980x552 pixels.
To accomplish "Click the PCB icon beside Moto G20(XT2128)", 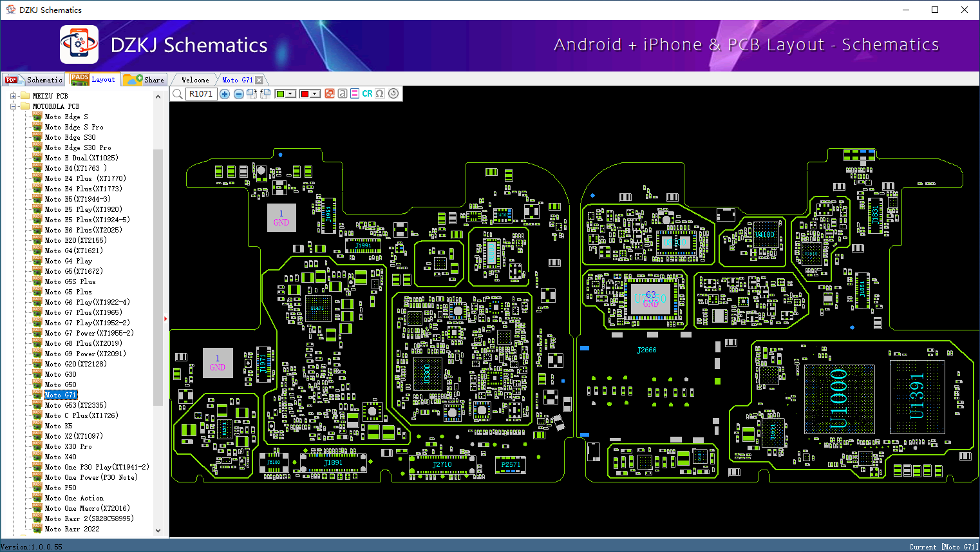I will click(37, 364).
